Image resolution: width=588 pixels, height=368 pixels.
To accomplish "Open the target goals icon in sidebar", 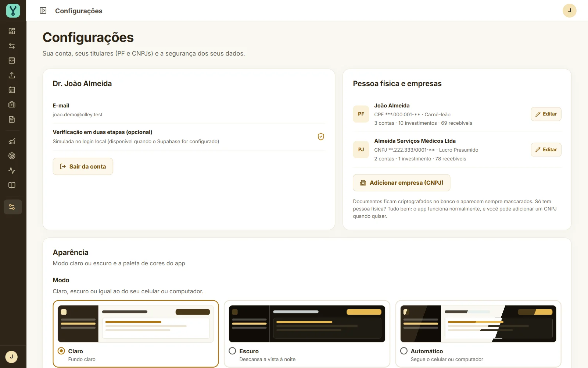I will click(x=12, y=156).
